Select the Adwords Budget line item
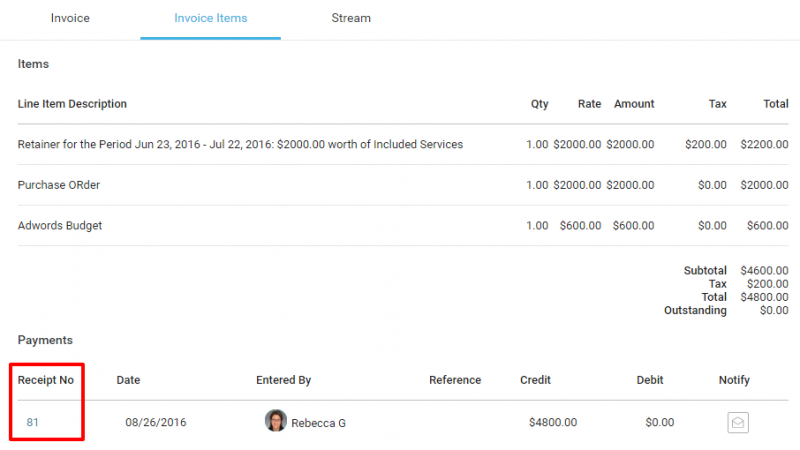 pyautogui.click(x=60, y=226)
